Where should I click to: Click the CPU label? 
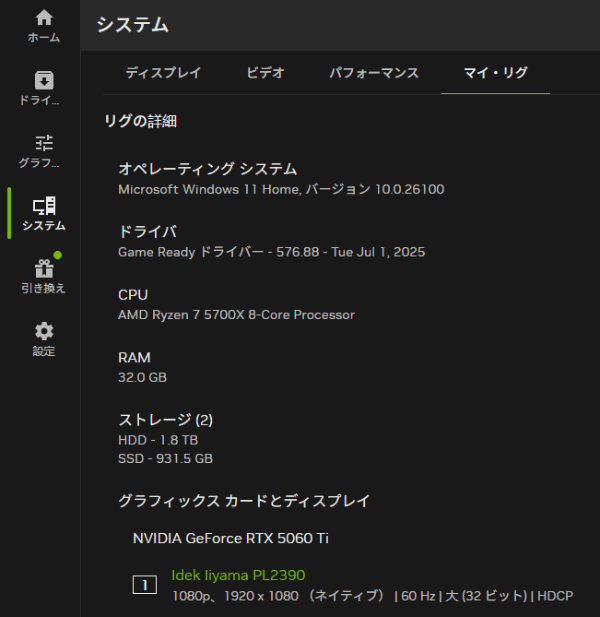click(x=133, y=295)
